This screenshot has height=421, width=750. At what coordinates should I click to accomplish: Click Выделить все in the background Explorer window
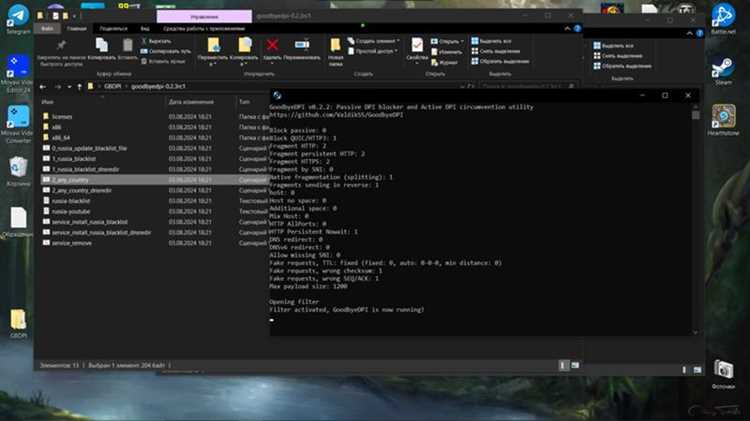(614, 46)
